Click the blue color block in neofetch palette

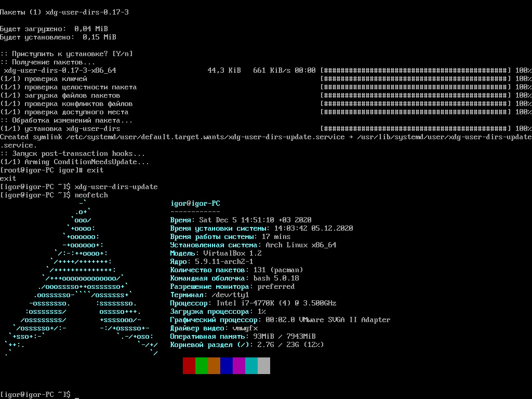[x=227, y=366]
